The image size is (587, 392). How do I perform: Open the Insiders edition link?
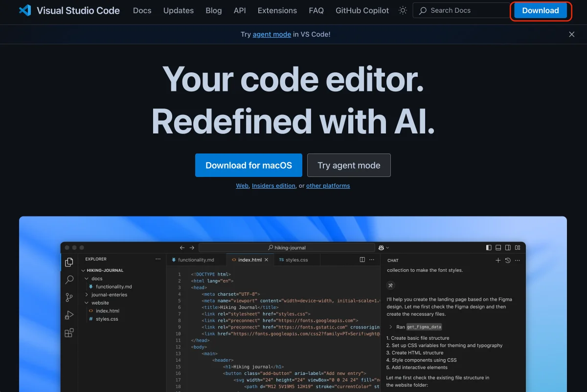coord(273,186)
